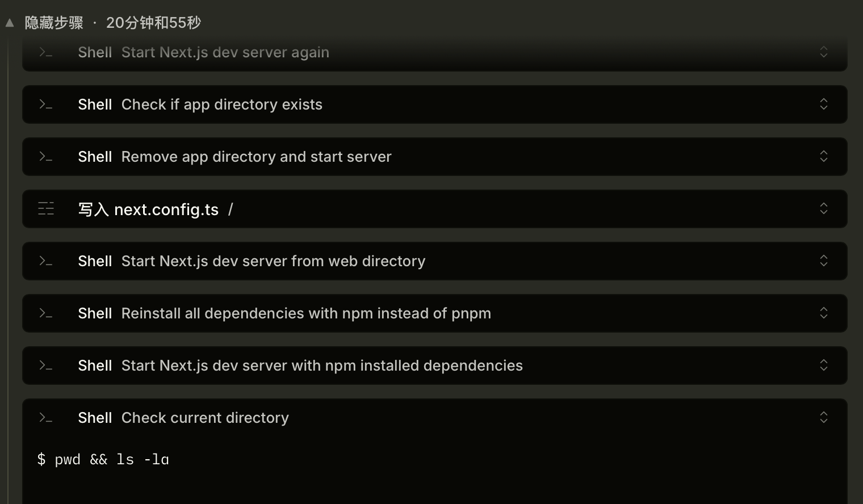Click terminal icon beside npm installed dependencies step
This screenshot has width=863, height=504.
pyautogui.click(x=45, y=366)
